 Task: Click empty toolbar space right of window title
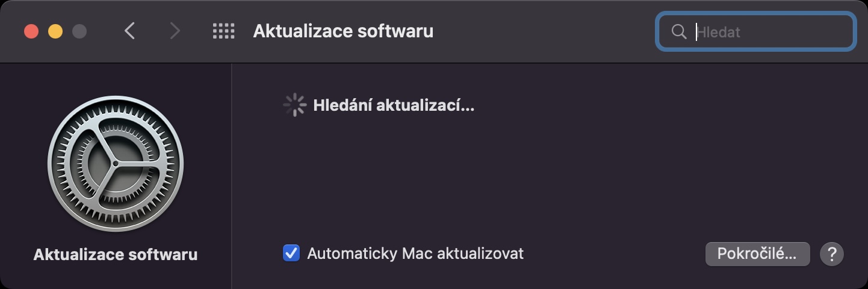(x=542, y=31)
